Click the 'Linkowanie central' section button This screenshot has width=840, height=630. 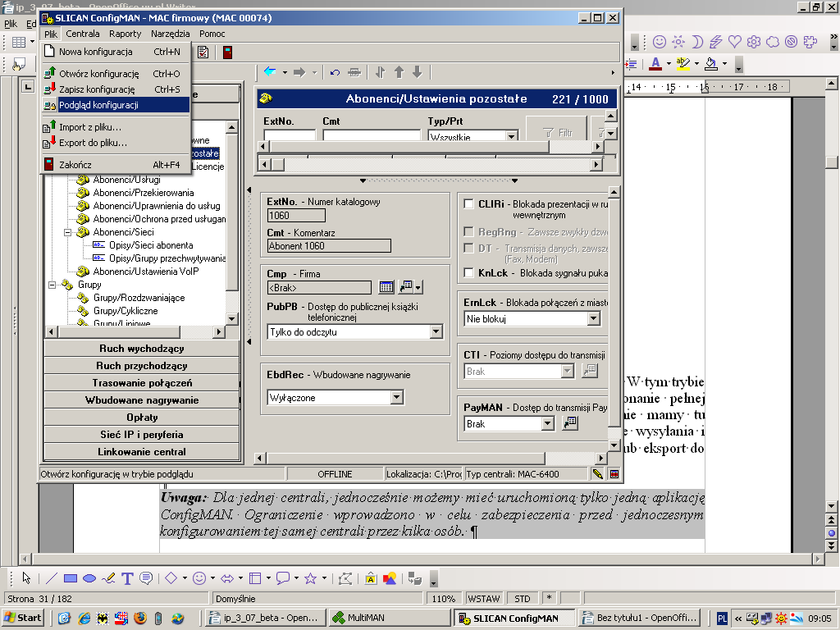(x=141, y=452)
